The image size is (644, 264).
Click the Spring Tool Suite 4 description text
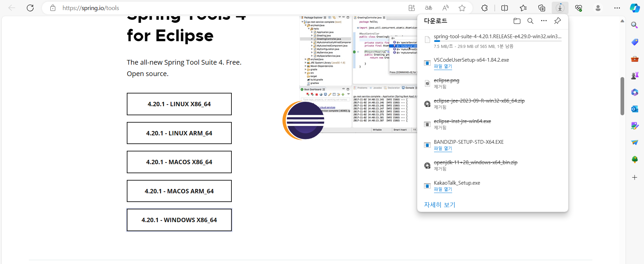pos(184,68)
